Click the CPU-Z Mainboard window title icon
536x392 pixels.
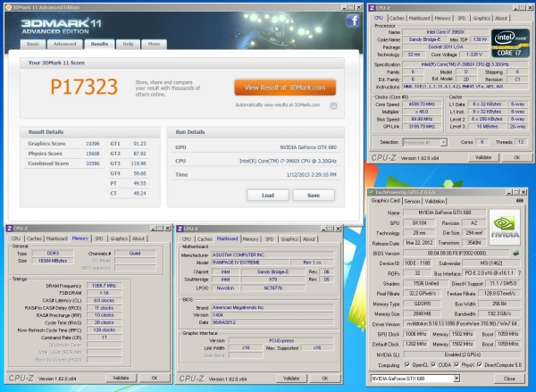click(180, 229)
